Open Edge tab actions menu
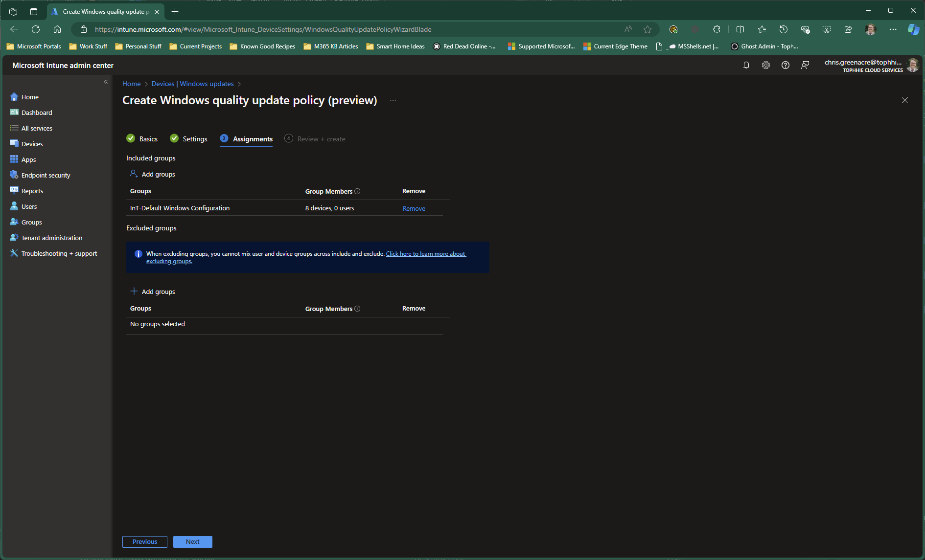This screenshot has height=560, width=925. pos(34,12)
